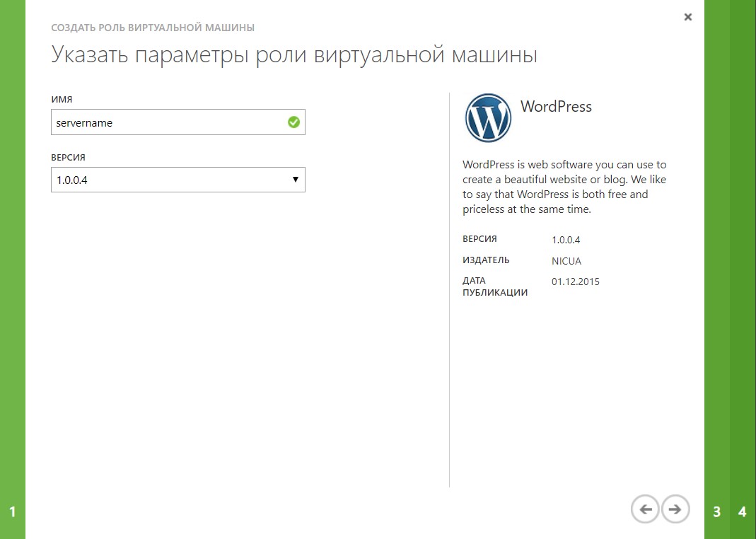Click the ВЕРСИЯ label in details panel

tap(479, 238)
